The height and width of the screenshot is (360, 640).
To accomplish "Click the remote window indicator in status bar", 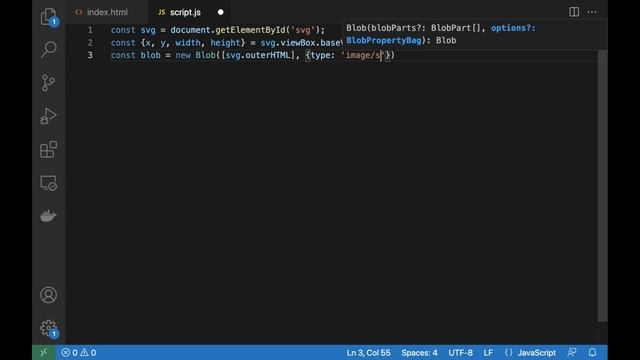I will pyautogui.click(x=44, y=353).
